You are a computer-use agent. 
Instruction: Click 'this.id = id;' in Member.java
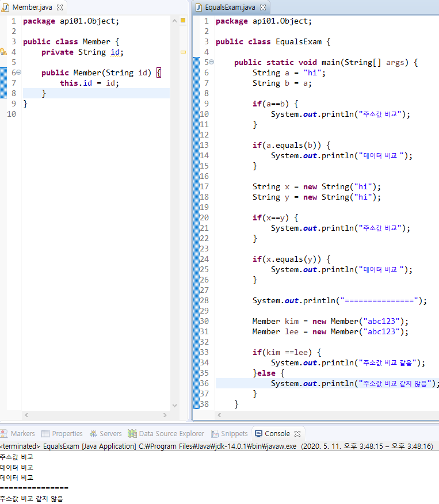click(89, 83)
